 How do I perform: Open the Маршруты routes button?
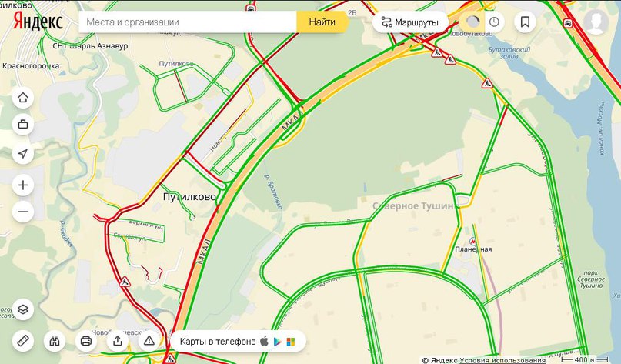point(410,22)
